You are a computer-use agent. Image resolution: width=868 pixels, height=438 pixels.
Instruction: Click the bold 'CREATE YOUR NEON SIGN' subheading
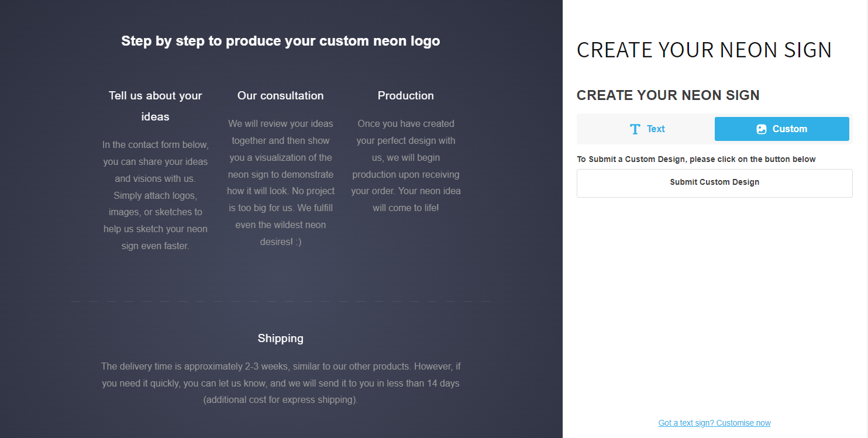pyautogui.click(x=668, y=95)
